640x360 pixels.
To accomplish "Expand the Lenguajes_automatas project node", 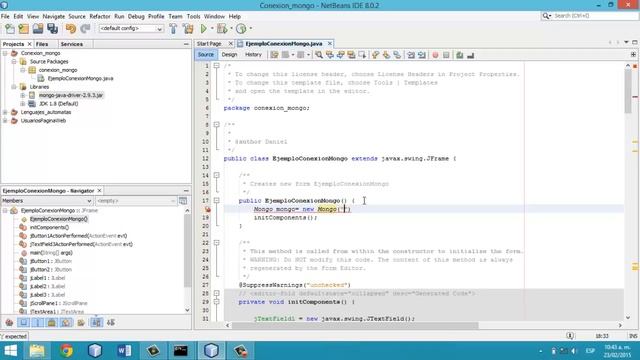I will tap(5, 112).
